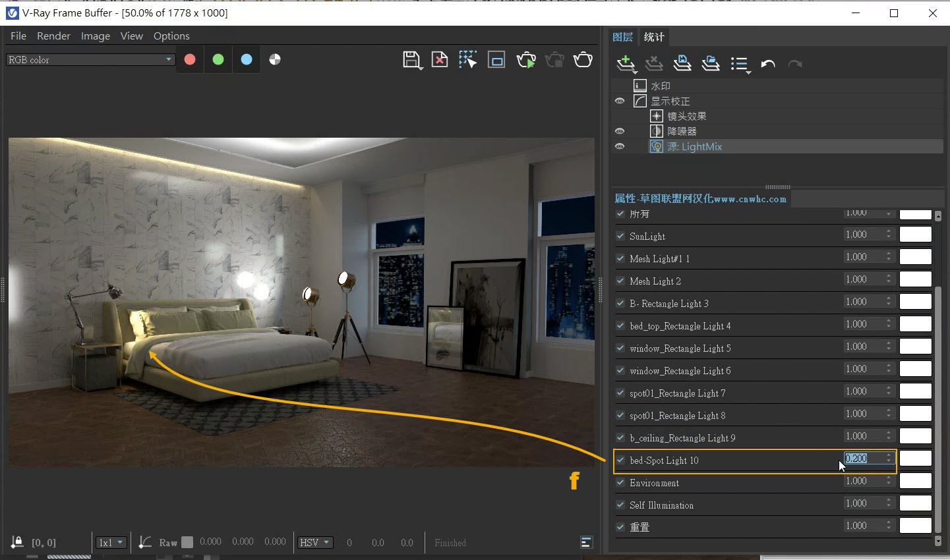This screenshot has width=950, height=560.
Task: Click the b_ceiling_Rectangle Light 9 label
Action: [x=682, y=437]
